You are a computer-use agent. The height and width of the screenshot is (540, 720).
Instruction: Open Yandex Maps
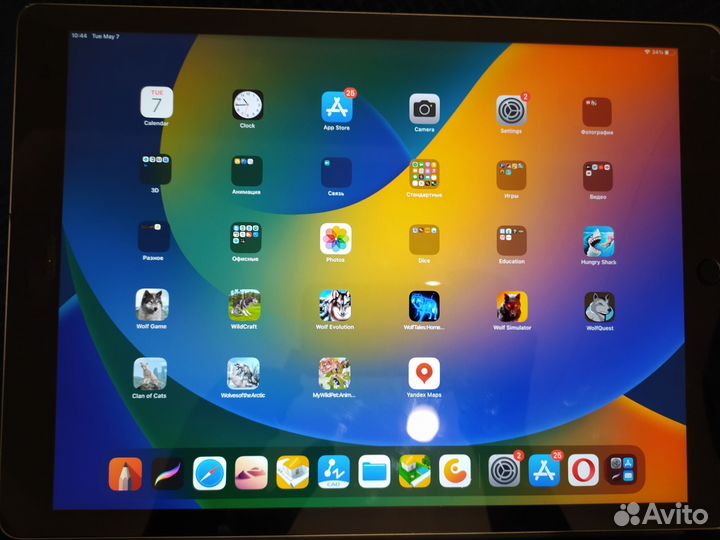pos(424,374)
